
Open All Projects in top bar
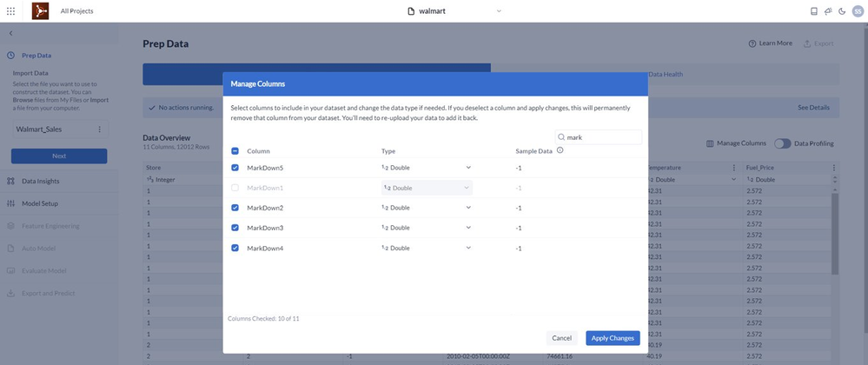click(x=76, y=11)
